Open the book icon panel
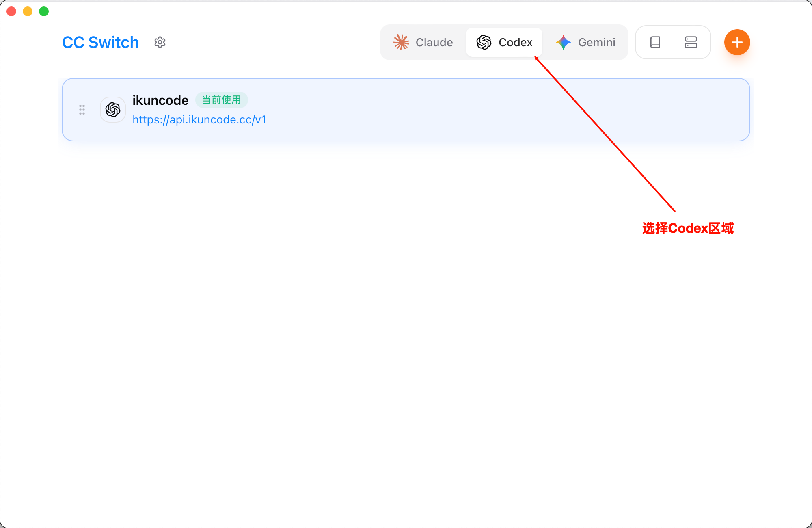Image resolution: width=812 pixels, height=528 pixels. pyautogui.click(x=655, y=42)
